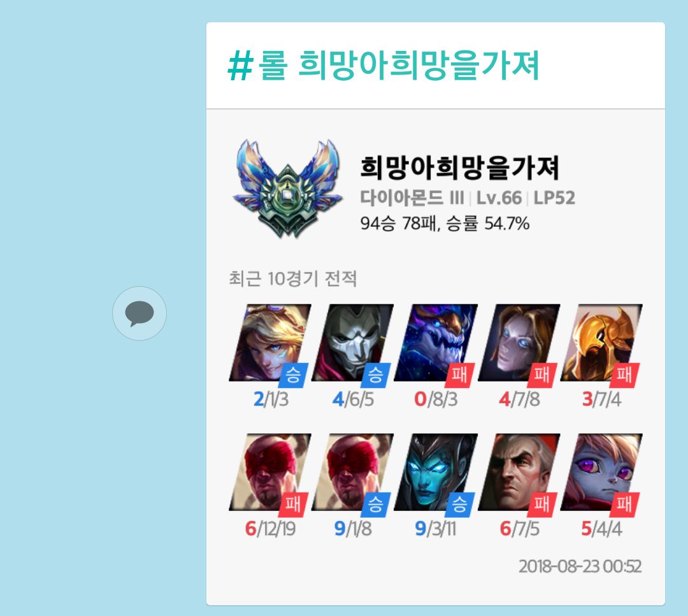688x616 pixels.
Task: Click the win badge on the Ezreal portrait
Action: coord(293,375)
